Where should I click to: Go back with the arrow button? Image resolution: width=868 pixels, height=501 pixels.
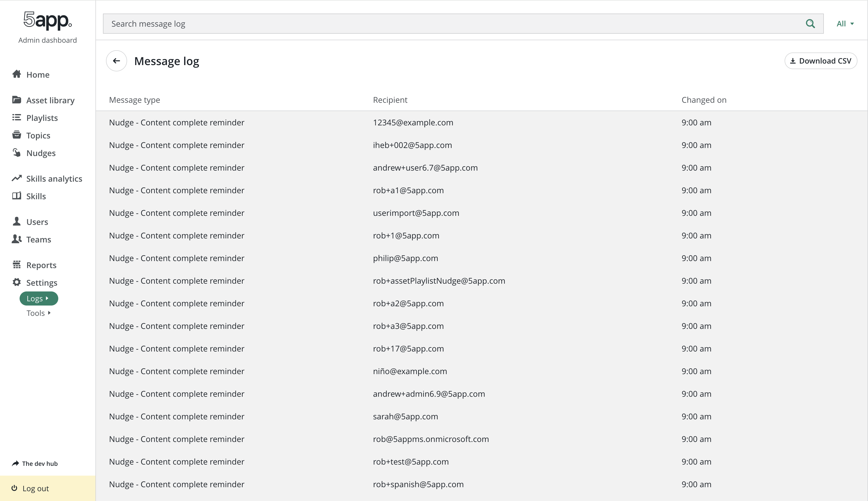(x=117, y=61)
